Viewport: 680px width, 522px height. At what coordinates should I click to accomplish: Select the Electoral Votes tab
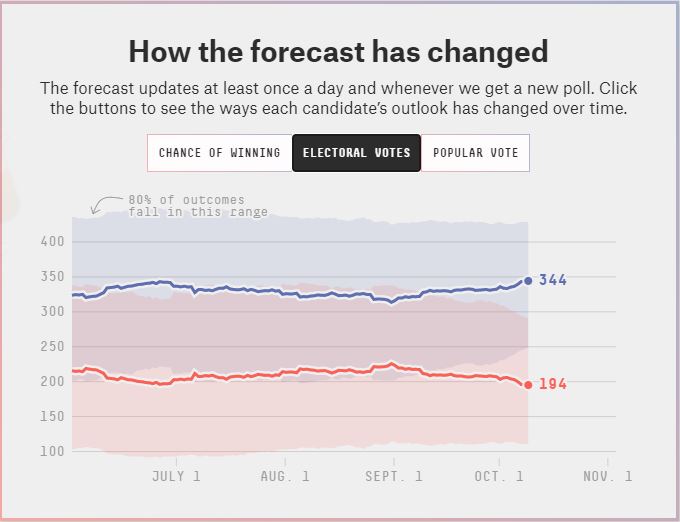356,153
